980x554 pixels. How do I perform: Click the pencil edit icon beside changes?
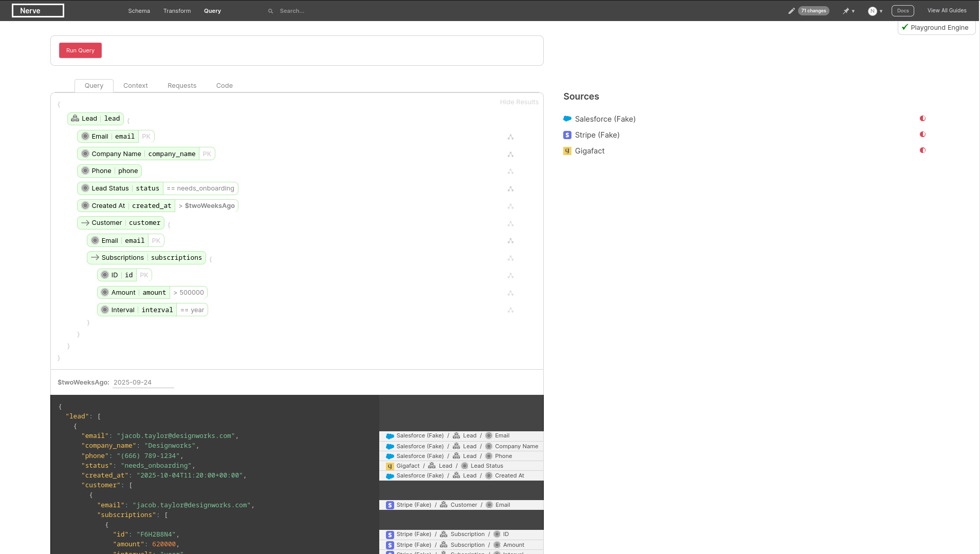[x=791, y=11]
